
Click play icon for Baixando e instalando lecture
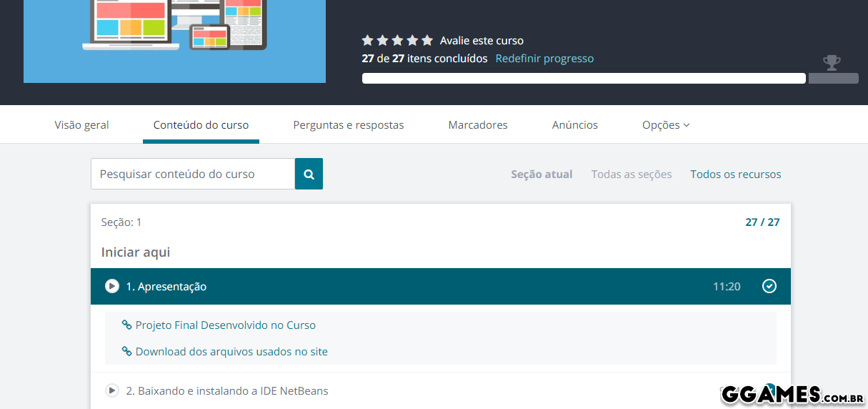(x=112, y=390)
